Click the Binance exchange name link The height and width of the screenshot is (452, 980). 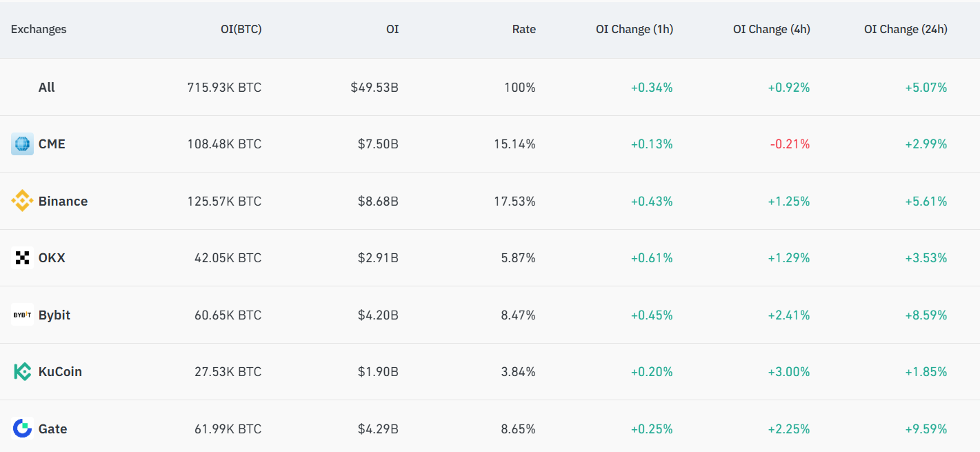[x=63, y=201]
